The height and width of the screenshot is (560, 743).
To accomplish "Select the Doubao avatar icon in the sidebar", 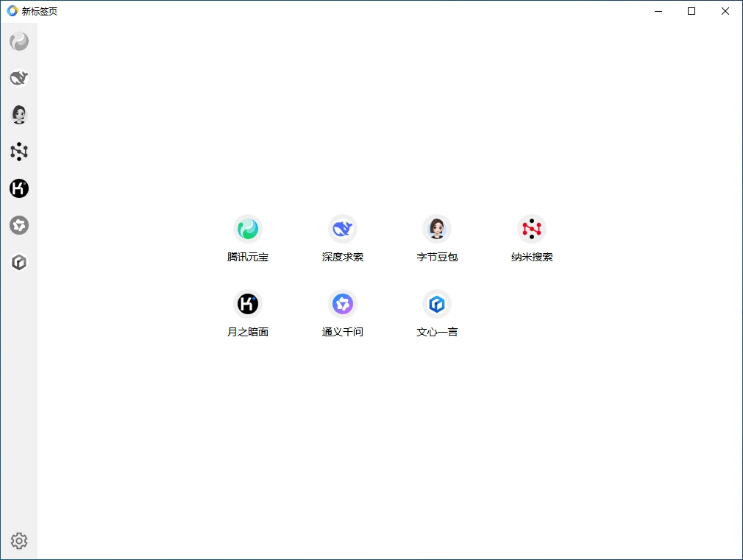I will (19, 115).
